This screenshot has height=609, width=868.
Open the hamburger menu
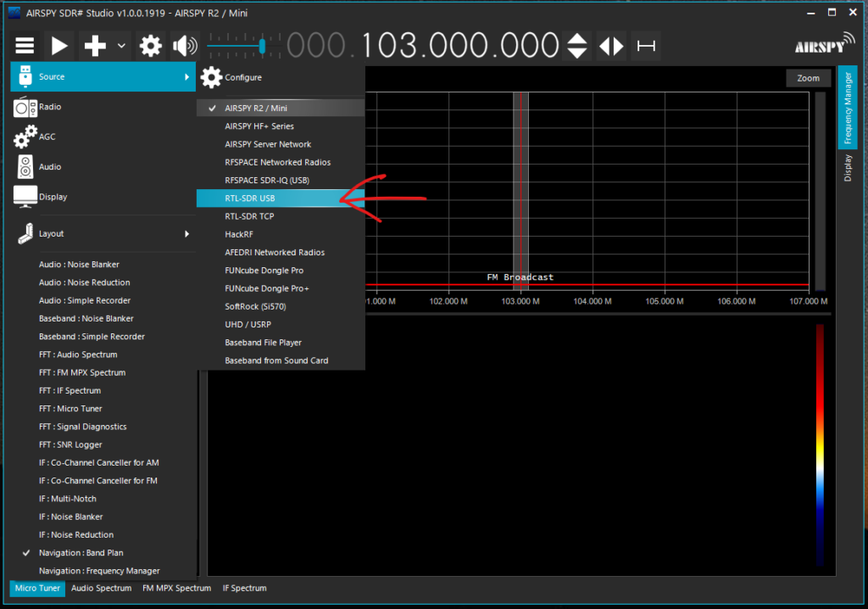[25, 45]
